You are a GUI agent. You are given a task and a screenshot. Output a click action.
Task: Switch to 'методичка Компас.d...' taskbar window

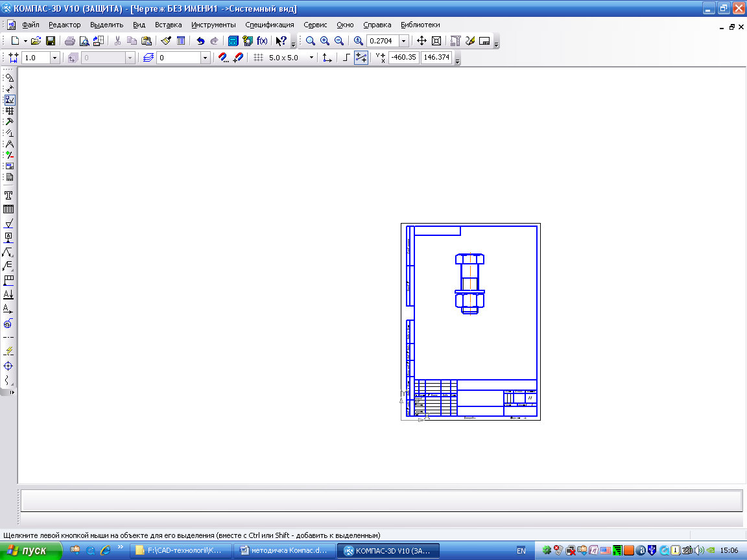(285, 550)
